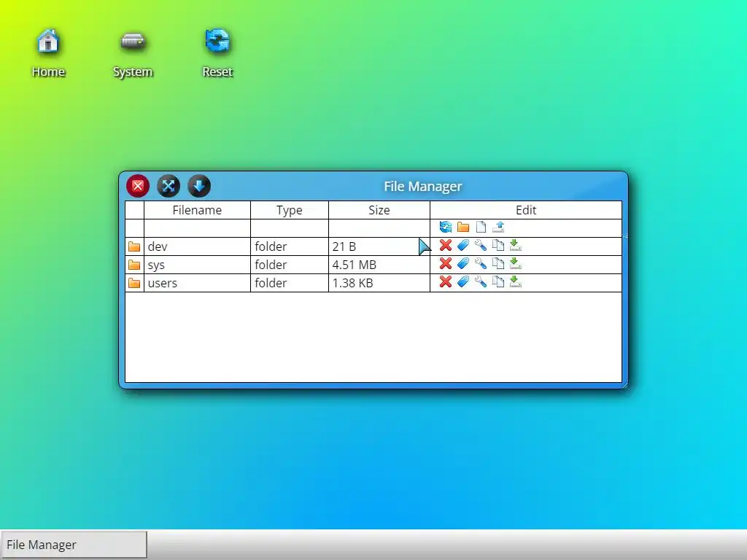Rename the sys folder using tag icon
The height and width of the screenshot is (560, 747).
[x=463, y=263]
